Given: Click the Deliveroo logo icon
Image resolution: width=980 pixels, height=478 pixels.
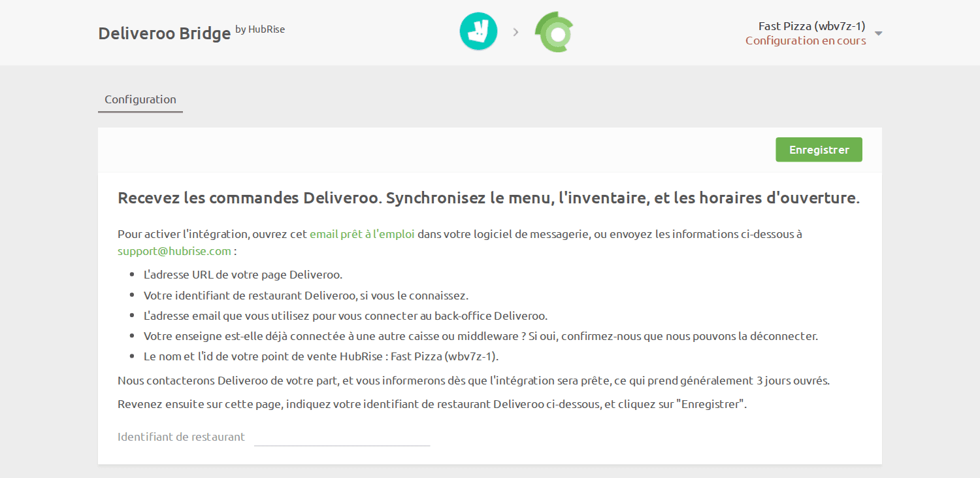Looking at the screenshot, I should click(x=478, y=31).
